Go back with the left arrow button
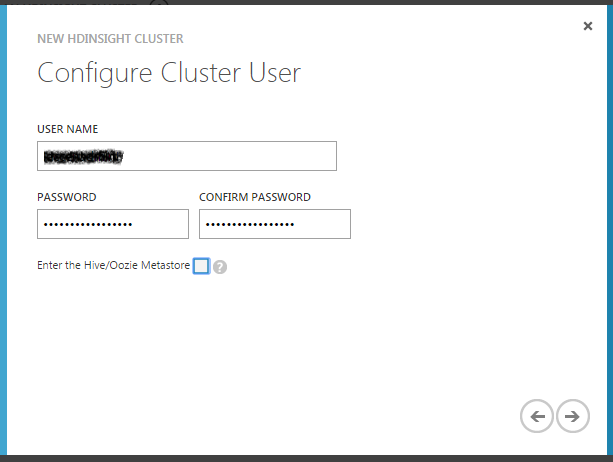The height and width of the screenshot is (462, 613). point(537,416)
